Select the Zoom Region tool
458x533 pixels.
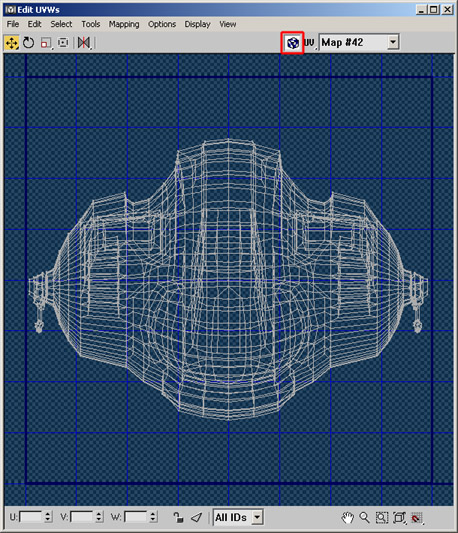click(382, 518)
